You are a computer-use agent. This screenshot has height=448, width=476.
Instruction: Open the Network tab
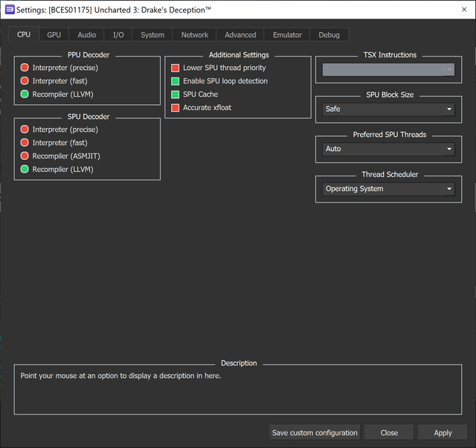coord(195,35)
